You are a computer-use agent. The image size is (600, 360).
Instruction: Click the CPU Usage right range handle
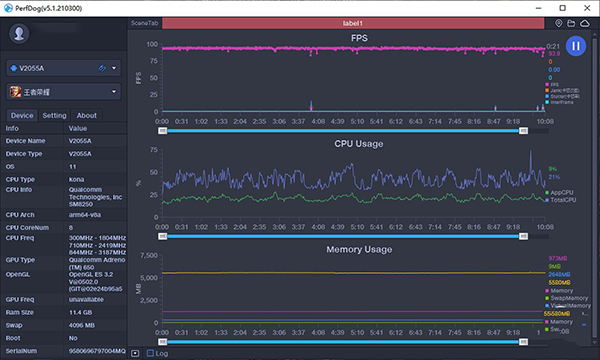click(x=523, y=236)
